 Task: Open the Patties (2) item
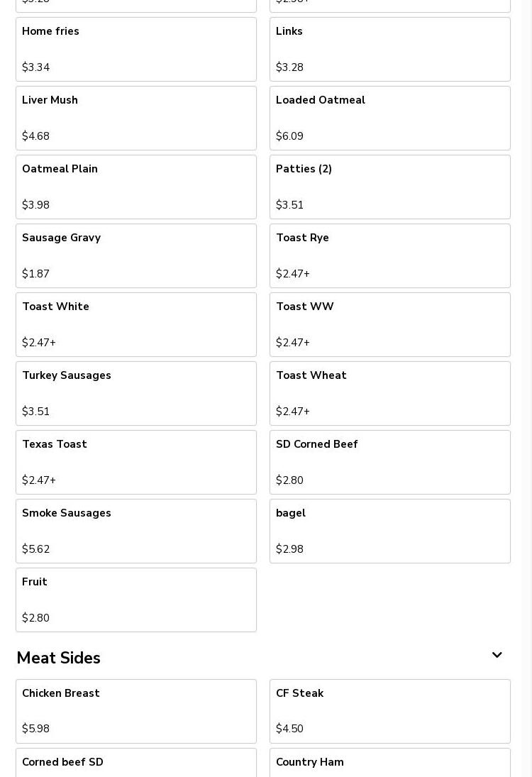(389, 187)
